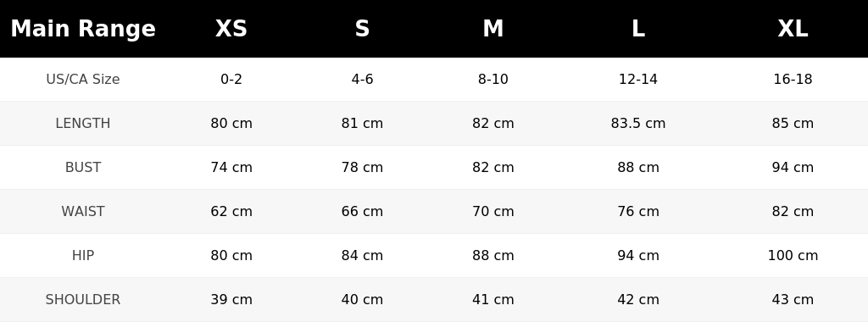
Task: Select the M column header
Action: pos(492,29)
